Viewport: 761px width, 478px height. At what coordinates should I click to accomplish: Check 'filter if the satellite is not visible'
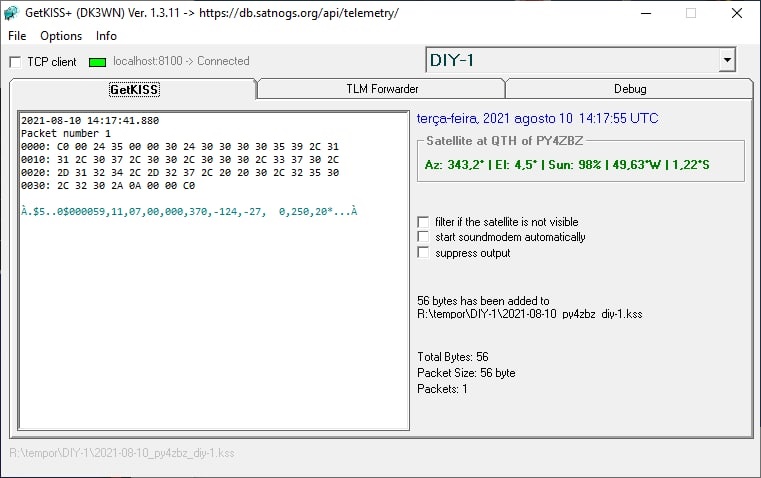point(423,222)
